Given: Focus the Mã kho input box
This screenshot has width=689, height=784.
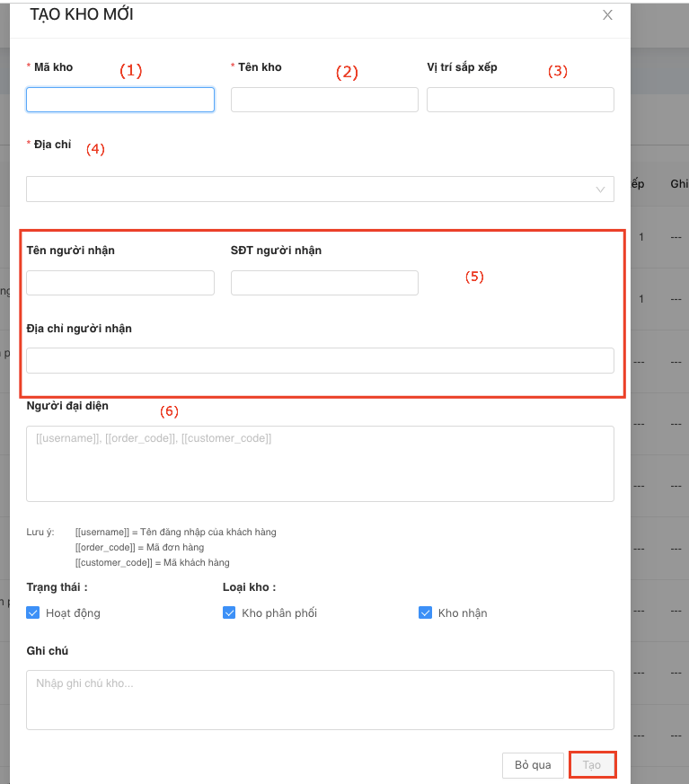Looking at the screenshot, I should click(x=120, y=100).
